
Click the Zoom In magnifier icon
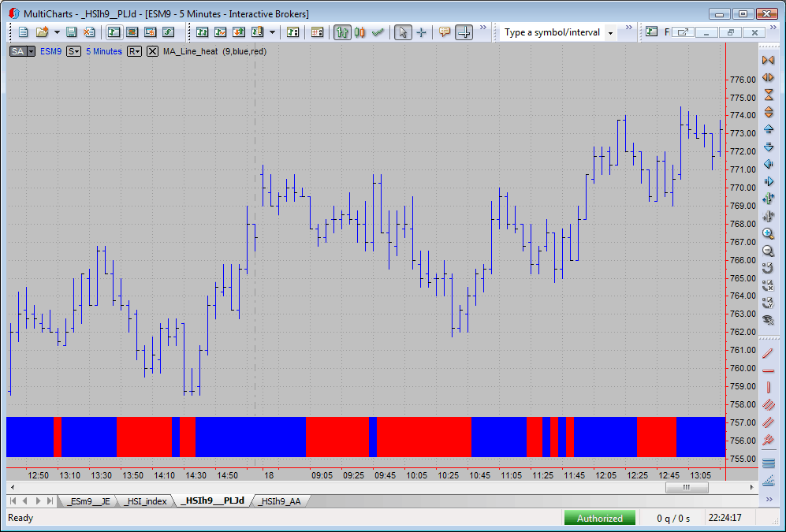(768, 233)
